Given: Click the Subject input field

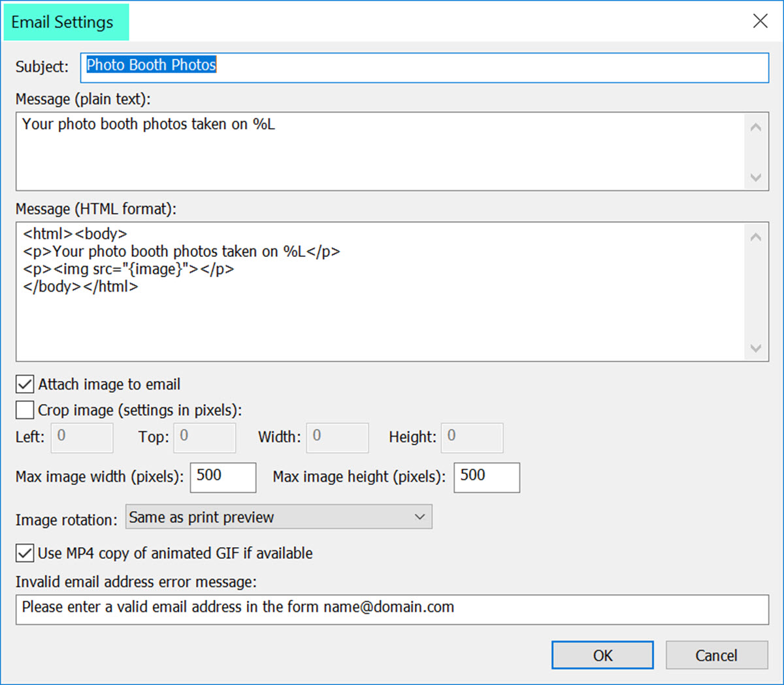Looking at the screenshot, I should coord(425,67).
